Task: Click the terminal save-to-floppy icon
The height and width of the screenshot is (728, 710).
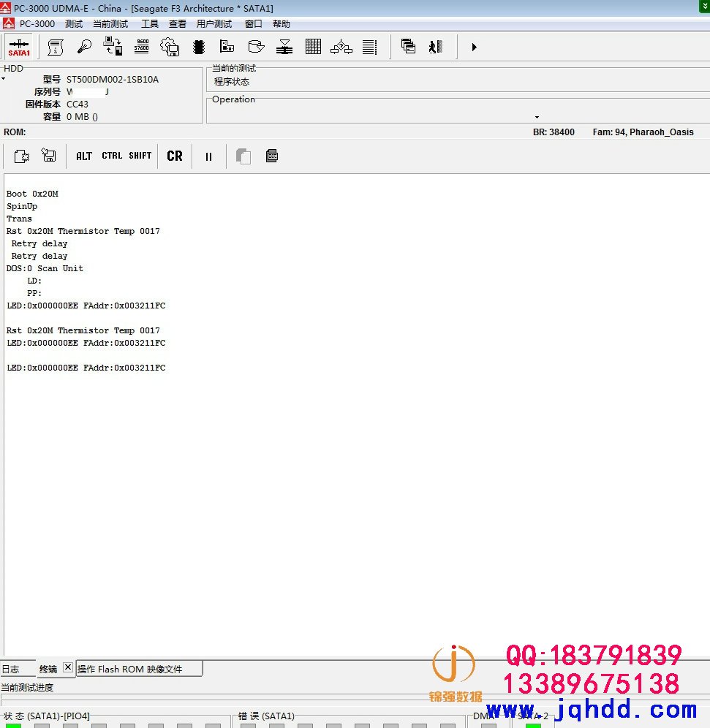Action: point(49,155)
